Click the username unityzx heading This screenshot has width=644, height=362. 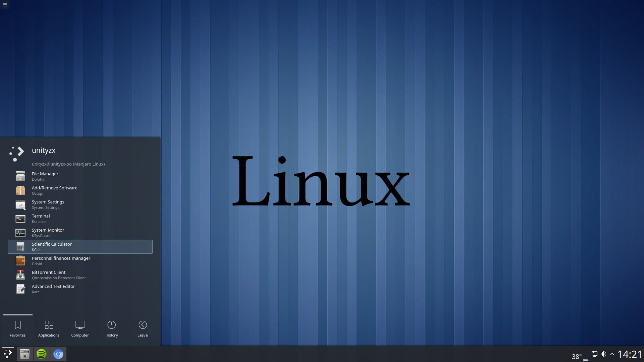click(44, 150)
